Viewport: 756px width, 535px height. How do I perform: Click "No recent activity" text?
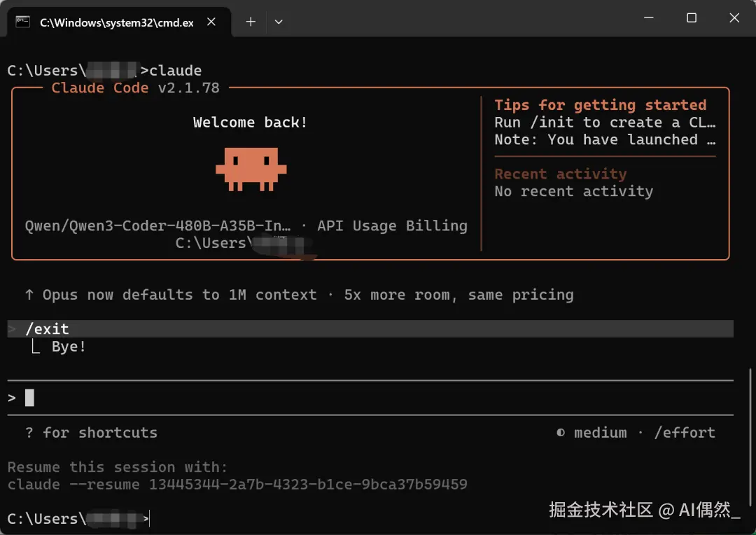coord(574,191)
